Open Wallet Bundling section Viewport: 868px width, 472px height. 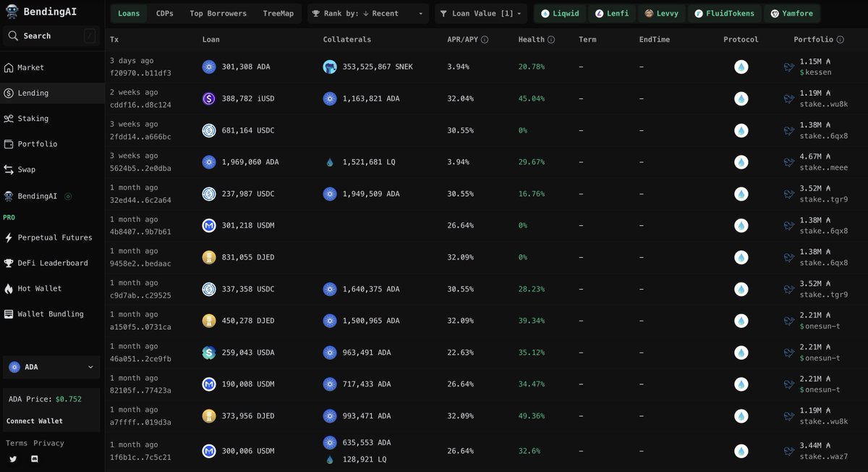coord(52,314)
